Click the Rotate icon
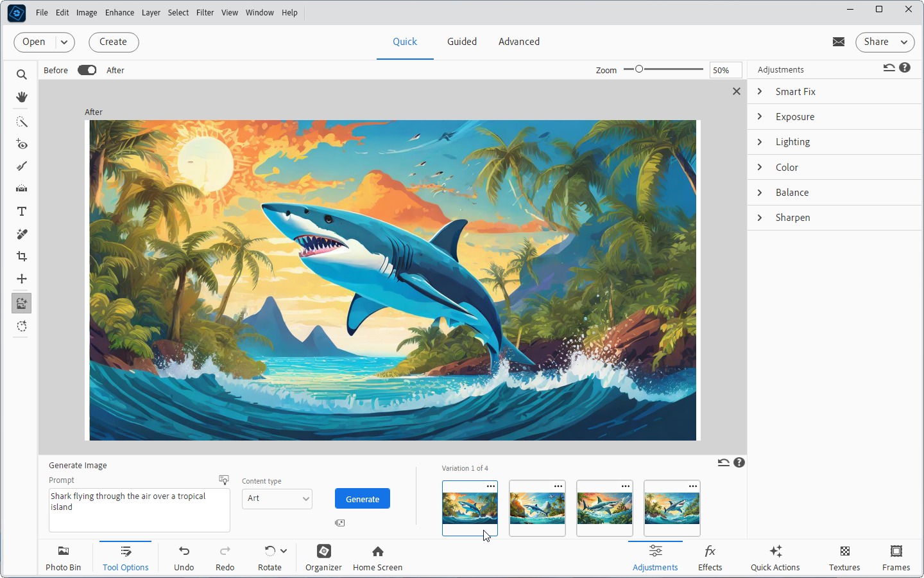This screenshot has width=924, height=578. pyautogui.click(x=269, y=551)
